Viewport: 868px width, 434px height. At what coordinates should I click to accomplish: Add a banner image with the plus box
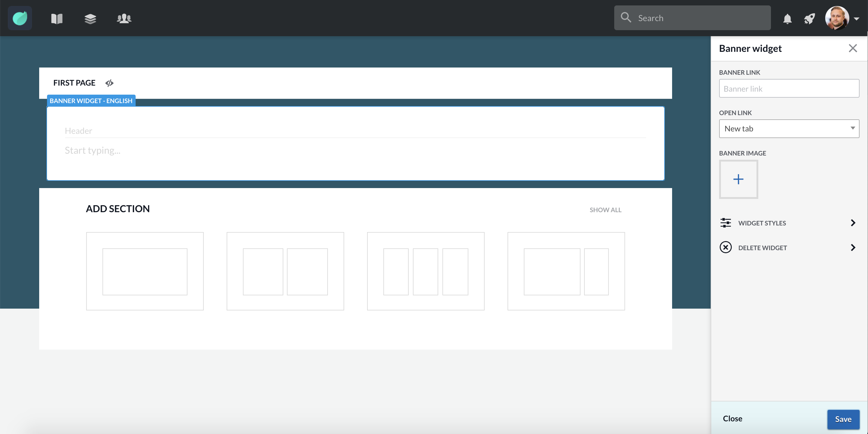[738, 179]
